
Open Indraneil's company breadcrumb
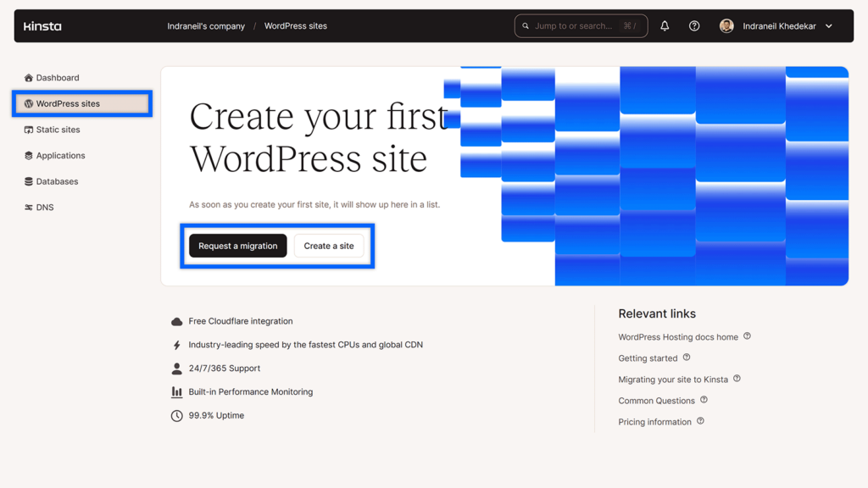pyautogui.click(x=206, y=26)
